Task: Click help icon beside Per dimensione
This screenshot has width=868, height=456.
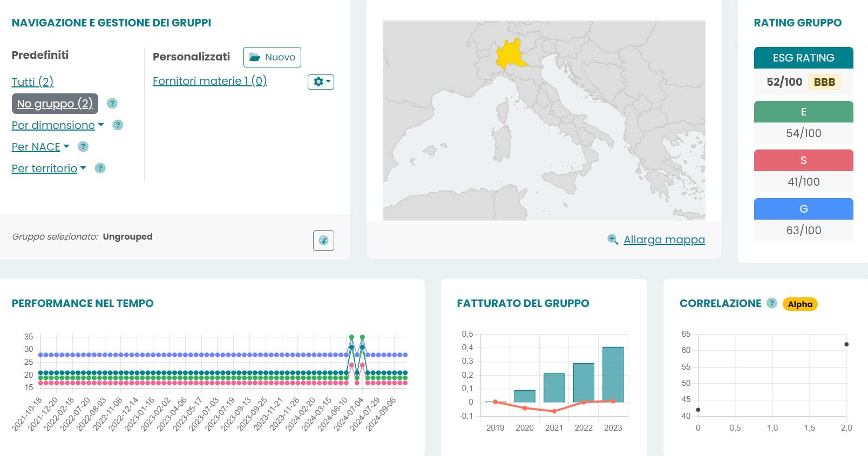Action: point(118,125)
